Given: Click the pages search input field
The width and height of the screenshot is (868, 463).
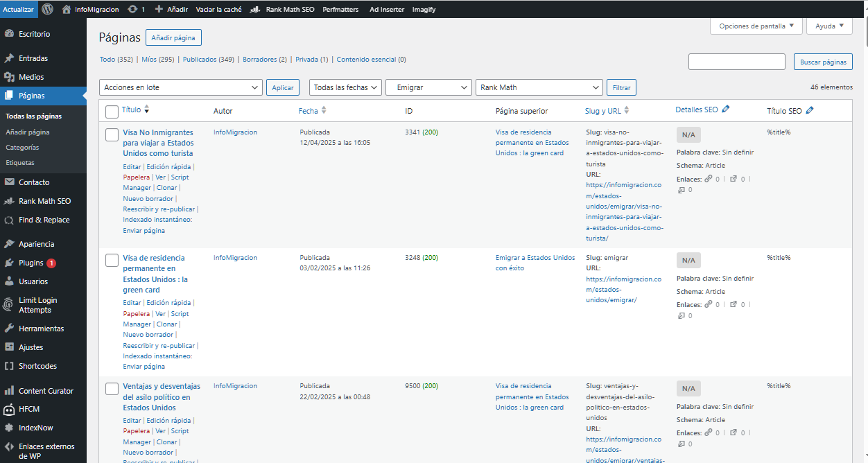Looking at the screenshot, I should click(737, 62).
